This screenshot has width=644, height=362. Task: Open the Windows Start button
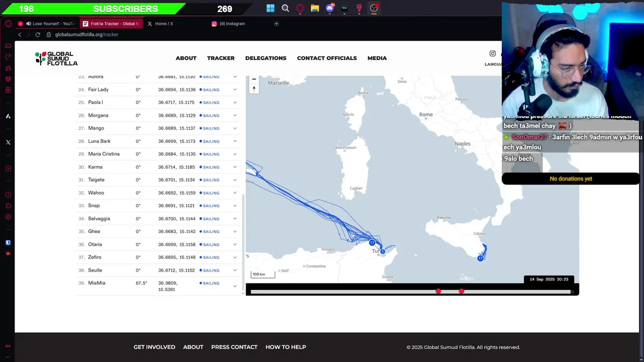click(x=270, y=8)
